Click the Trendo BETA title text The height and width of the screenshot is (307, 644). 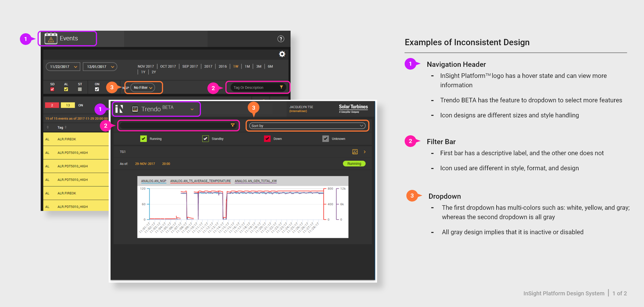pyautogui.click(x=157, y=109)
